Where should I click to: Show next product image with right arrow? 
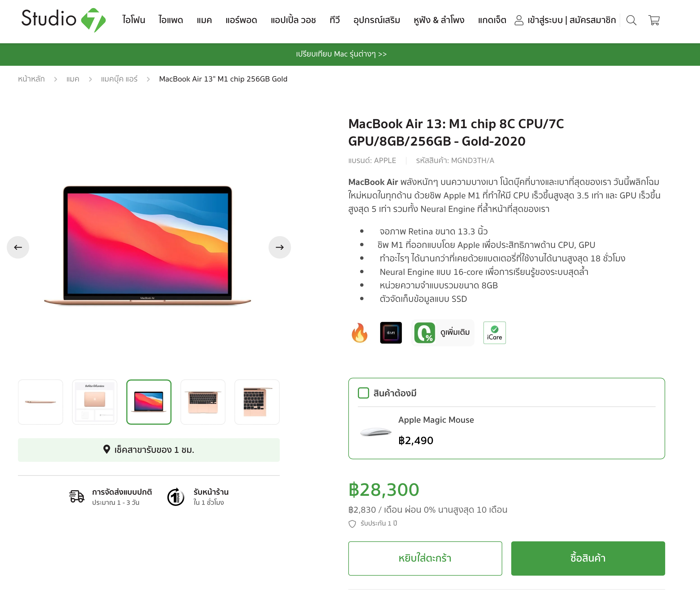pos(279,247)
